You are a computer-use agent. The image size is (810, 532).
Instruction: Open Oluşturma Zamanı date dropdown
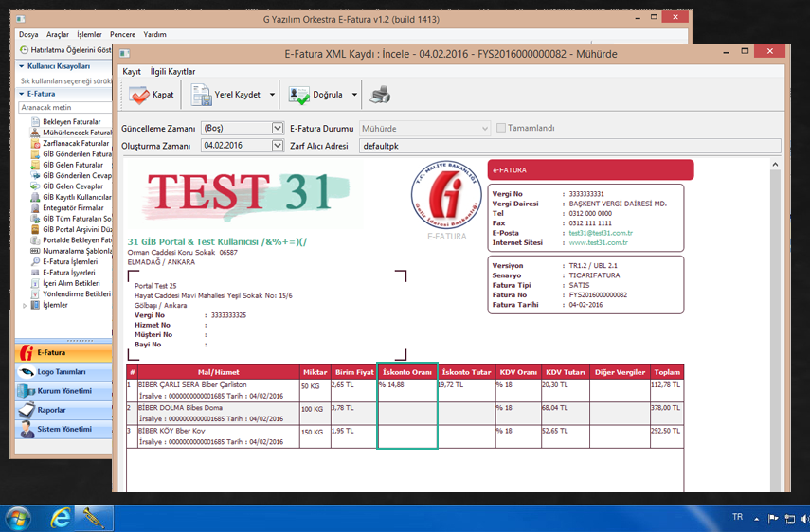coord(278,146)
